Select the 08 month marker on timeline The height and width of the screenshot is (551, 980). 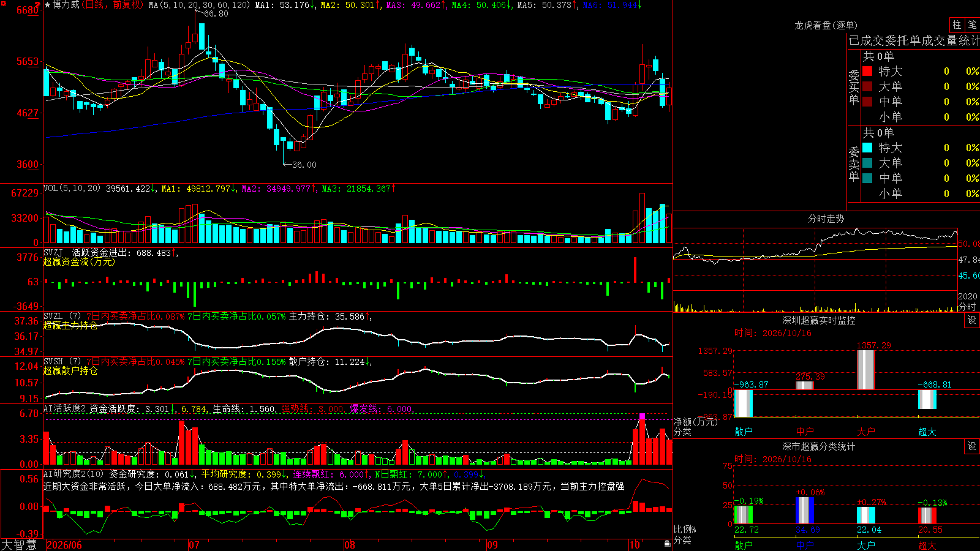click(350, 545)
